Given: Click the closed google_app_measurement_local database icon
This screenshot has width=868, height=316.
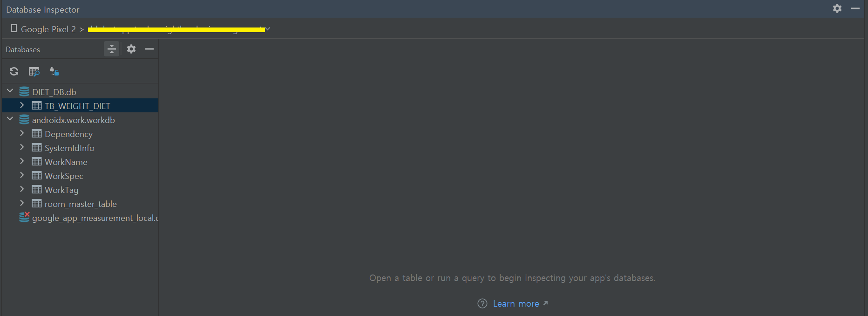Looking at the screenshot, I should tap(24, 218).
